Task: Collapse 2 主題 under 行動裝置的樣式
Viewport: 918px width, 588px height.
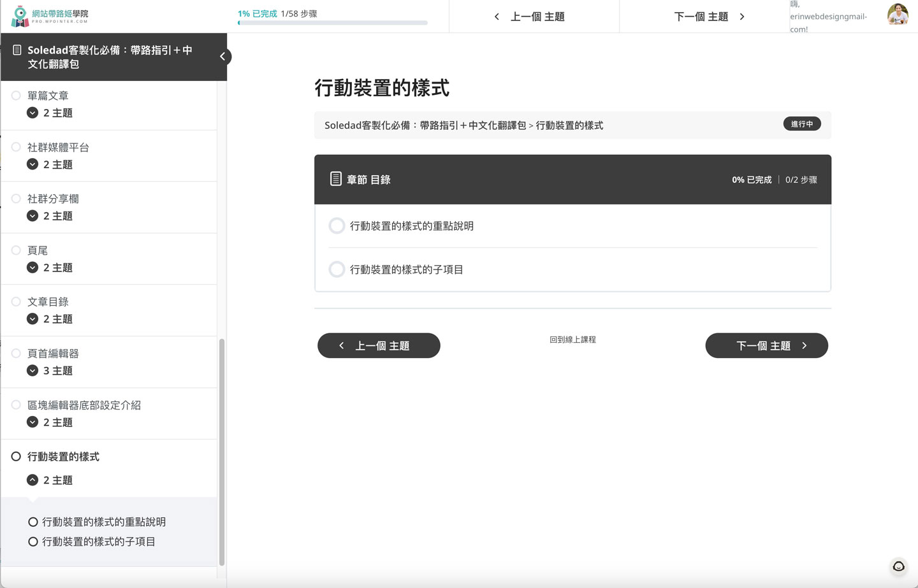Action: pos(50,480)
